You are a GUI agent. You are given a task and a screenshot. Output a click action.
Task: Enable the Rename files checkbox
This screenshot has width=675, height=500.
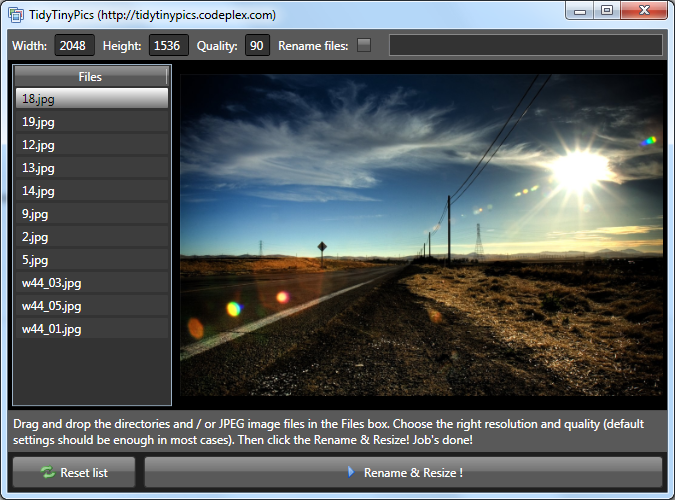tap(364, 45)
